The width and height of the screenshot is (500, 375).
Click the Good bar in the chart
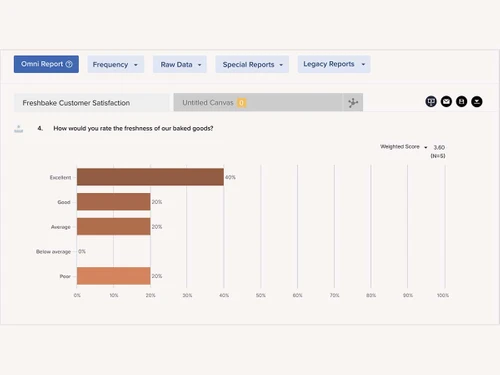(114, 201)
